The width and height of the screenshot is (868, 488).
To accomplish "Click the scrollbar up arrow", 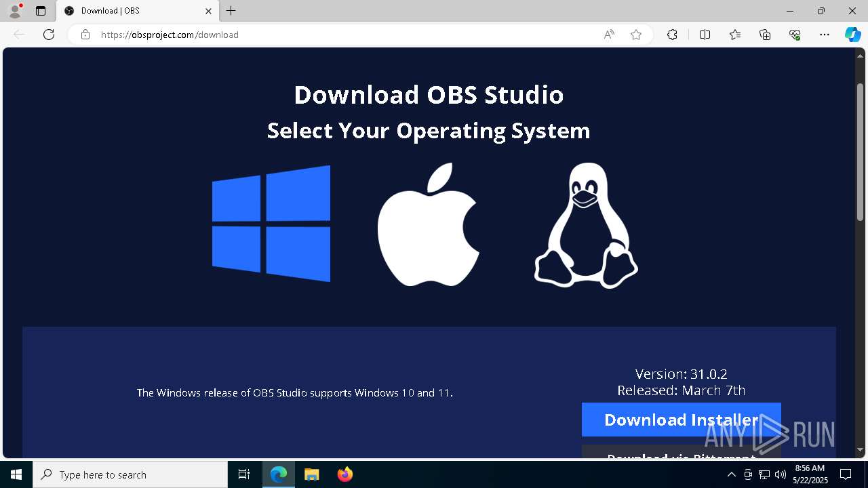I will pos(860,55).
